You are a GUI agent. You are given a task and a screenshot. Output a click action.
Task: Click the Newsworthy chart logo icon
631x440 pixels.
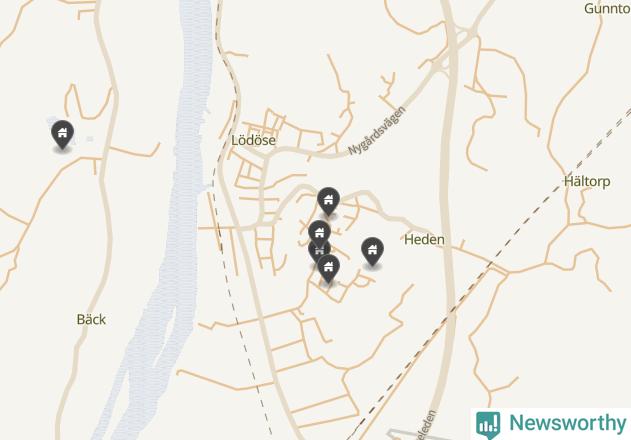(x=488, y=425)
